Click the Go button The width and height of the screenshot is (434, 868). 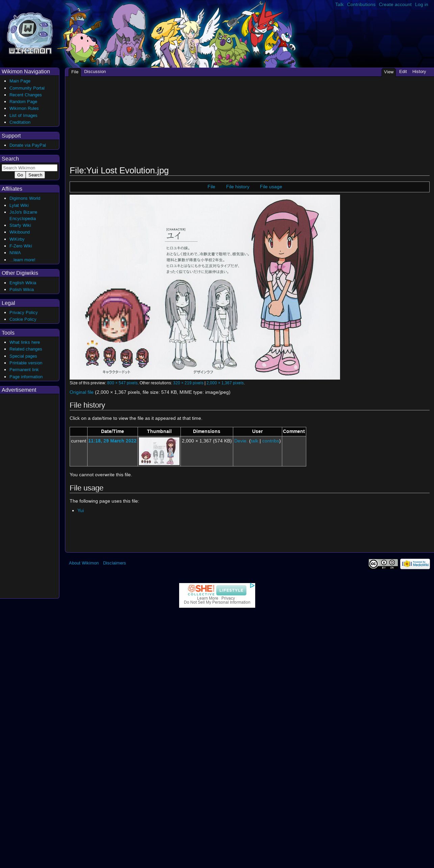point(20,175)
